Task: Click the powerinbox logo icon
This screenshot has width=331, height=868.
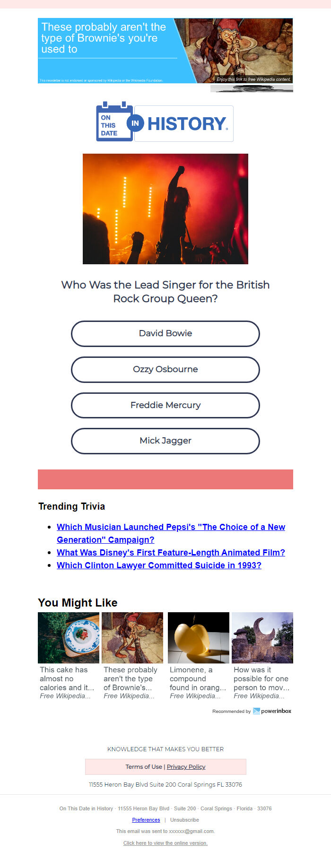Action: [256, 711]
